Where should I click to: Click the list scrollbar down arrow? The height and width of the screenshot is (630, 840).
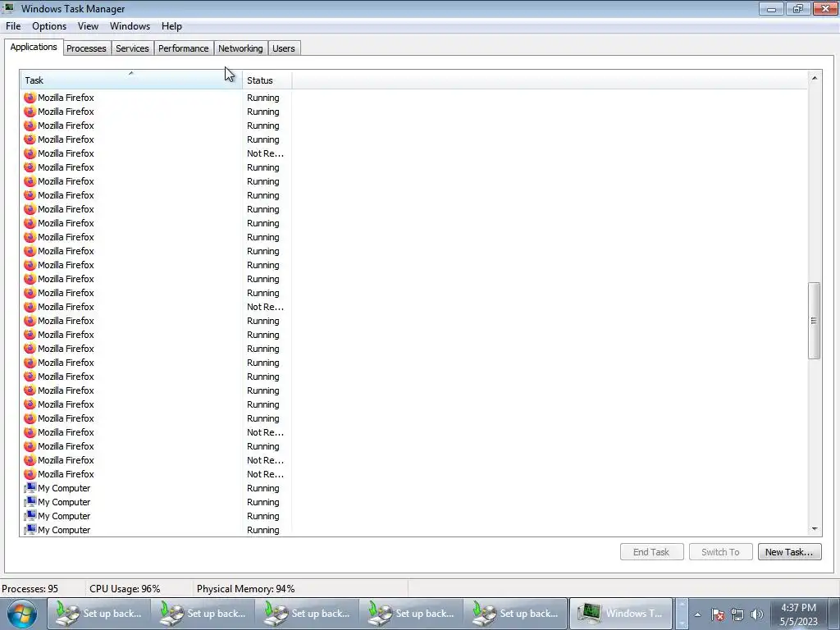click(x=815, y=529)
